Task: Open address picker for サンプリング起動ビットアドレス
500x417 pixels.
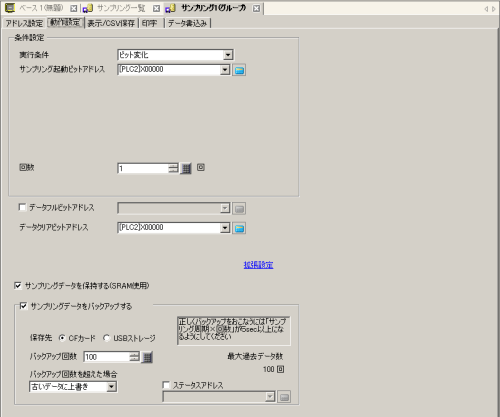Action: pyautogui.click(x=239, y=70)
